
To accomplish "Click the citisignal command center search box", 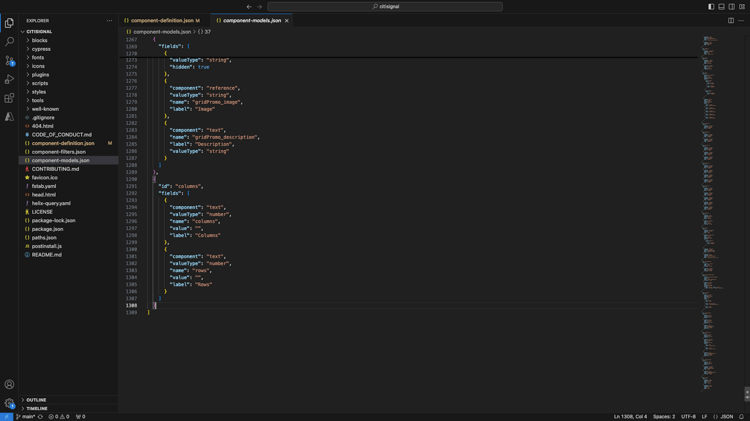I will [385, 7].
